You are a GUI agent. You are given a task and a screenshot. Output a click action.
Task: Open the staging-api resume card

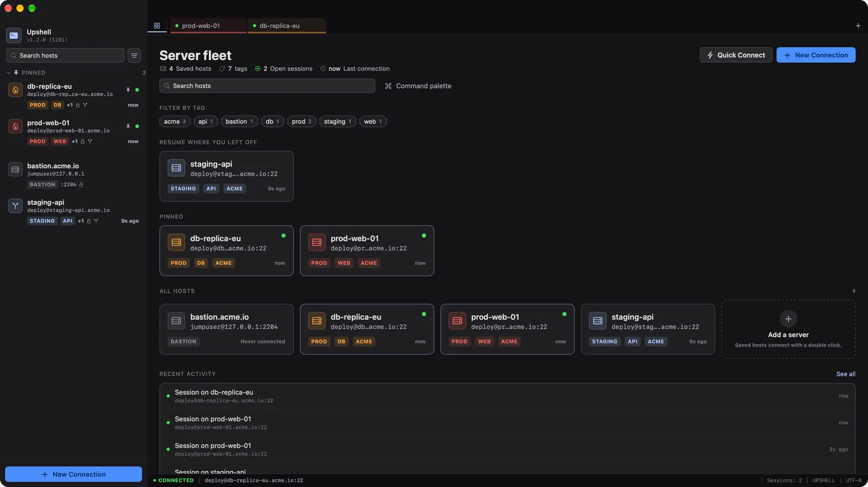pos(226,176)
